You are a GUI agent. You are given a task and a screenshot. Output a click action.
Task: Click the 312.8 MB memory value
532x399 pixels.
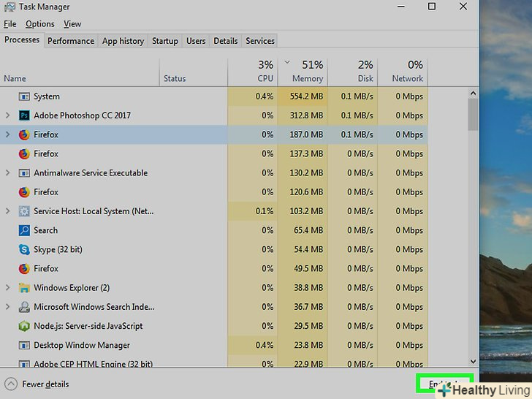click(x=306, y=115)
